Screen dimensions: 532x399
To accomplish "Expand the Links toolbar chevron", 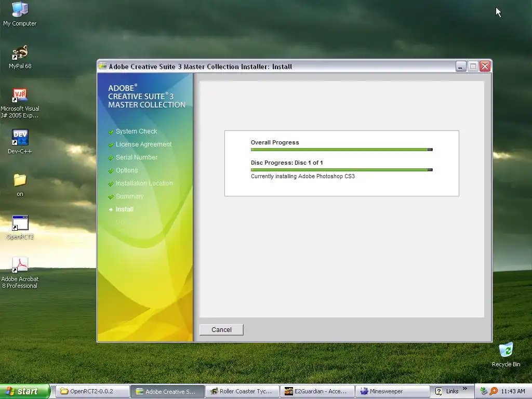I will pyautogui.click(x=465, y=389).
